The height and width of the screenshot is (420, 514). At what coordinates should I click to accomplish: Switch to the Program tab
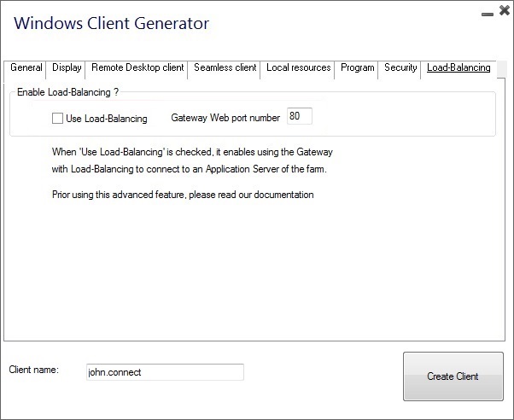[358, 68]
